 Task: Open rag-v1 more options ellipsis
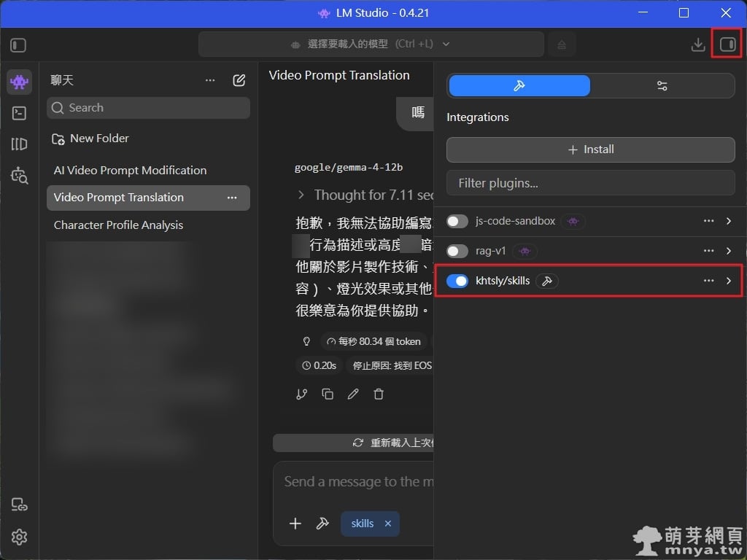pyautogui.click(x=709, y=251)
